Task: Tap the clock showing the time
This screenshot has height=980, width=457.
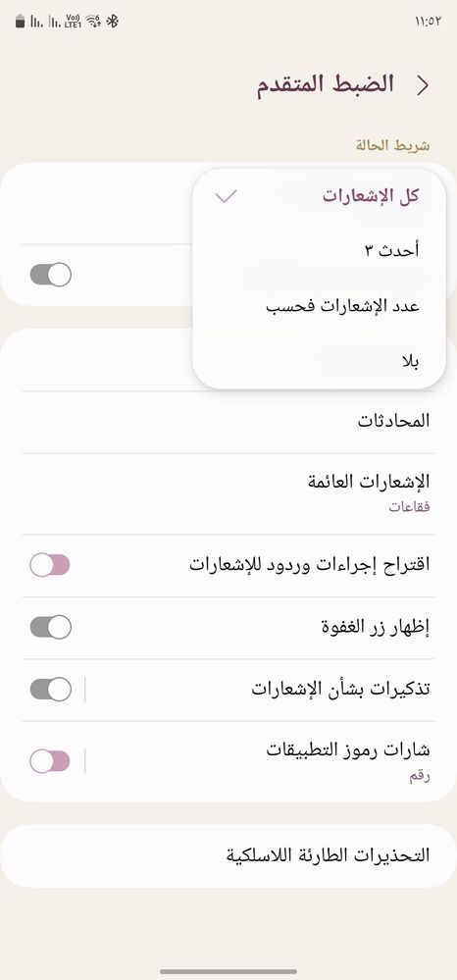Action: 429,22
